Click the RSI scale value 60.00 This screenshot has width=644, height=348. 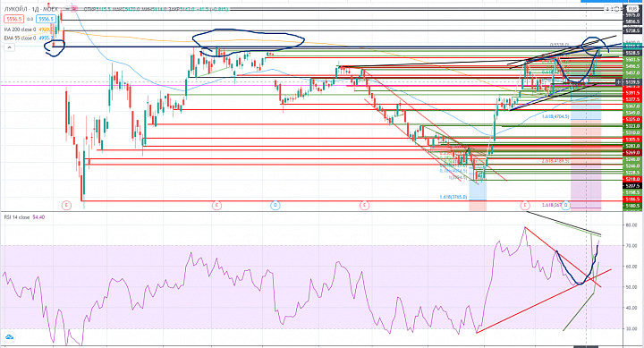[x=631, y=267]
